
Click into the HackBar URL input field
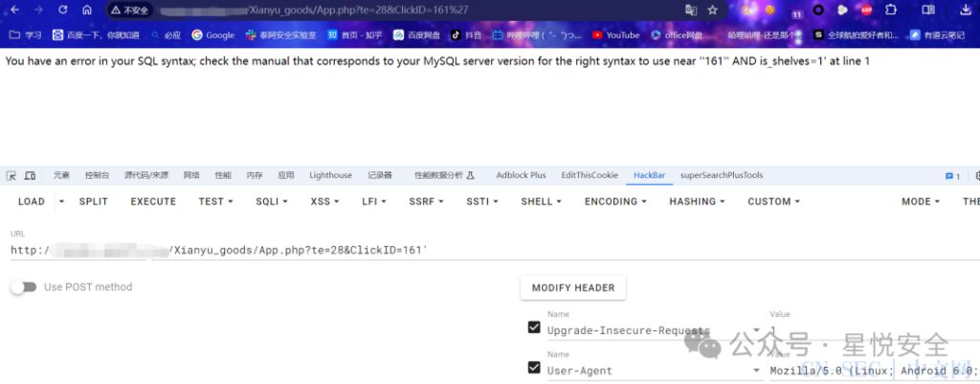coord(494,250)
